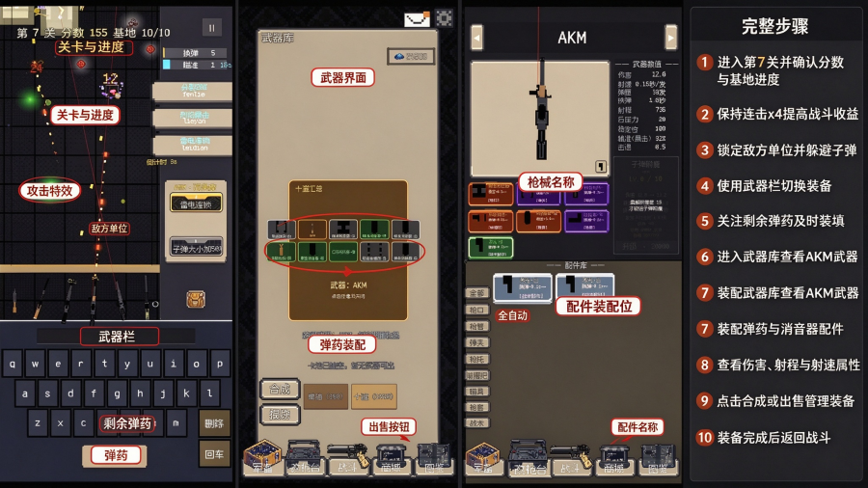
Task: Filter accessories by 战术
Action: (x=476, y=423)
